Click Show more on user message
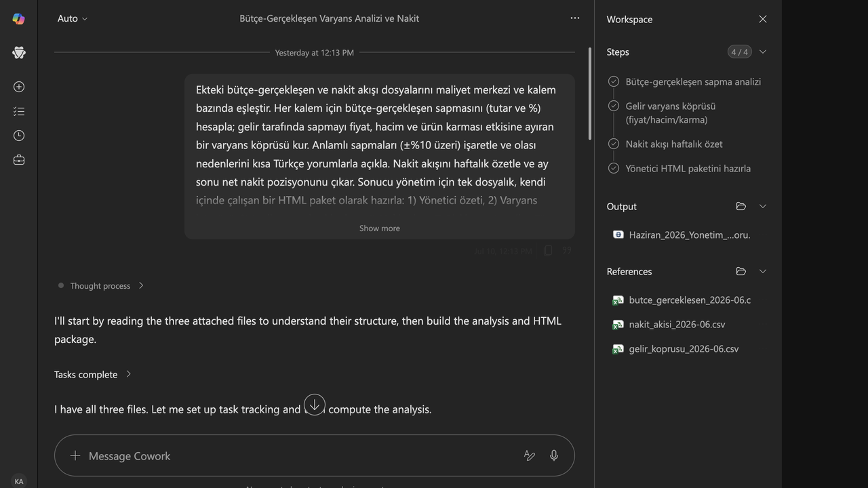The width and height of the screenshot is (868, 488). click(380, 228)
